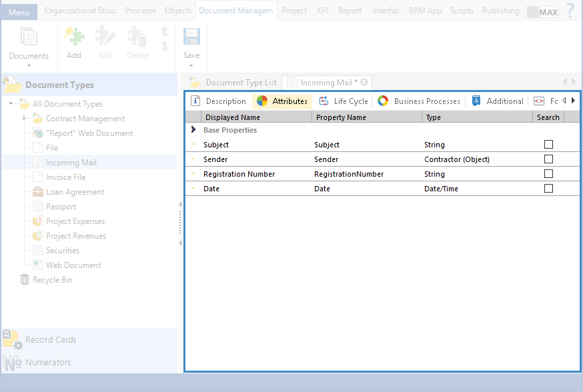Check the Search box for Sender

(548, 159)
